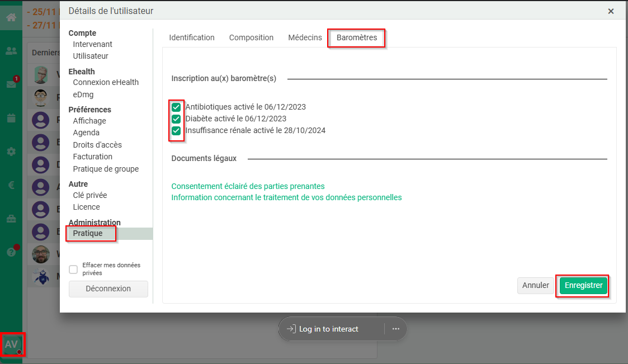Open the Clé privée section
Image resolution: width=628 pixels, height=364 pixels.
coord(89,195)
